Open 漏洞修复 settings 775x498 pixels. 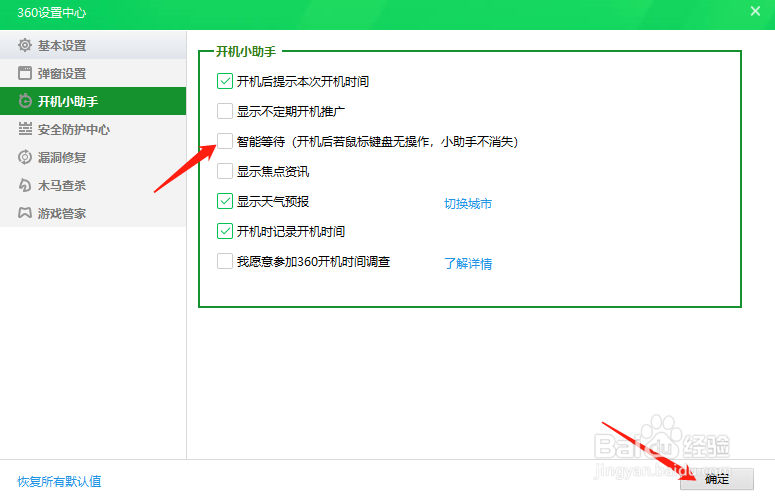[x=93, y=157]
